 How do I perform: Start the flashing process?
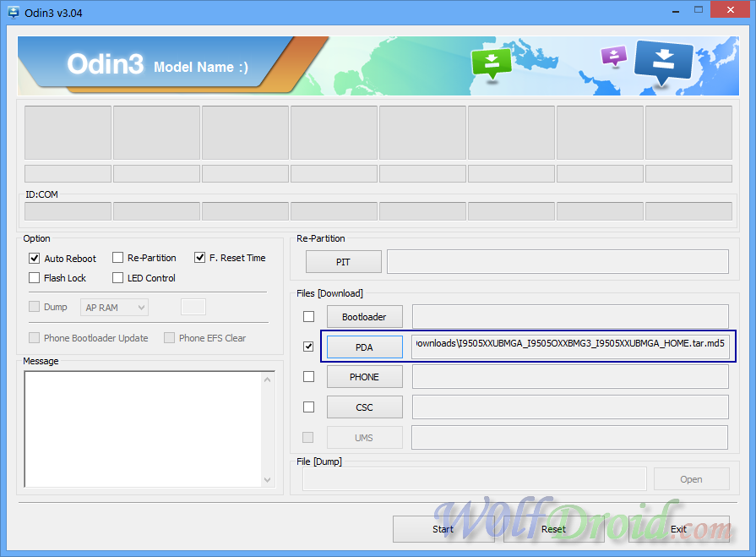[443, 529]
